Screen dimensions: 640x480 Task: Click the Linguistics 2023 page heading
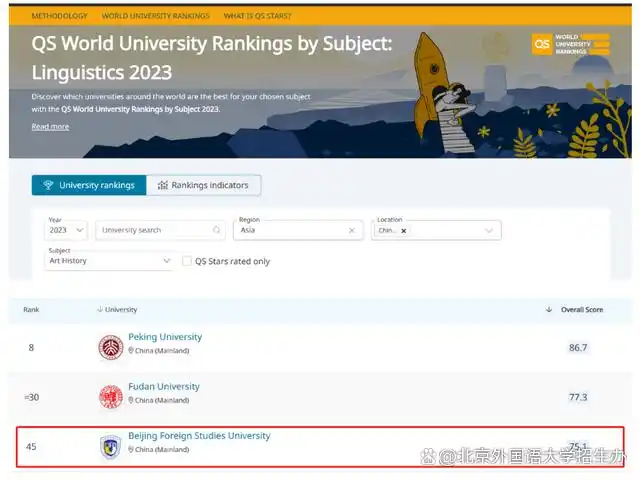click(212, 58)
